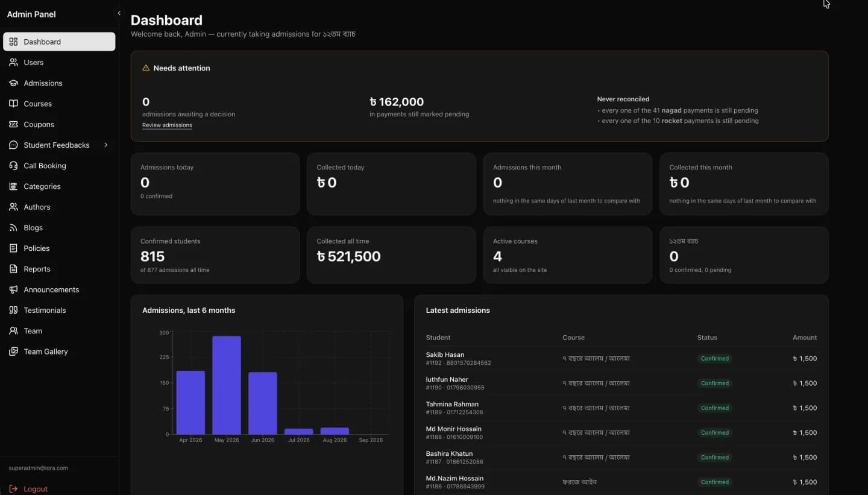Image resolution: width=868 pixels, height=495 pixels.
Task: Follow the Review admissions link
Action: (x=167, y=125)
